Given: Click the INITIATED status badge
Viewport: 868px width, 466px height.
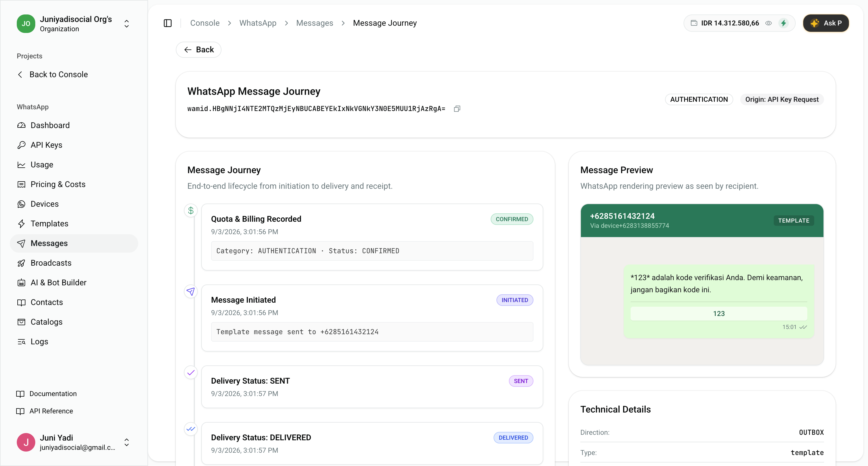Looking at the screenshot, I should pyautogui.click(x=515, y=300).
